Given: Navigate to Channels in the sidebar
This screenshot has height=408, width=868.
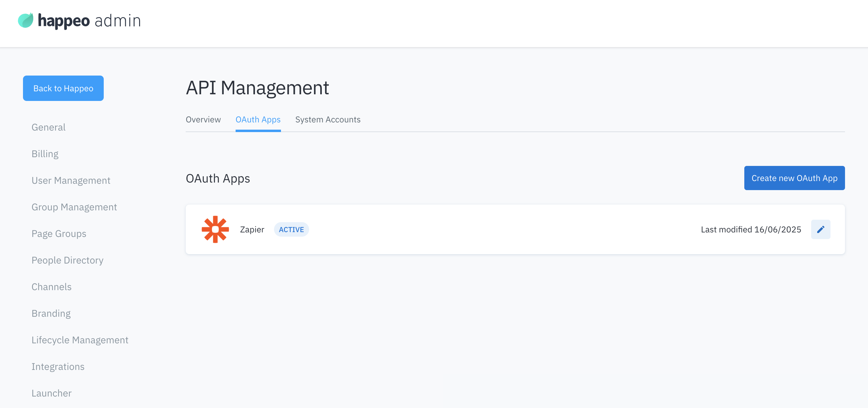Looking at the screenshot, I should [51, 287].
